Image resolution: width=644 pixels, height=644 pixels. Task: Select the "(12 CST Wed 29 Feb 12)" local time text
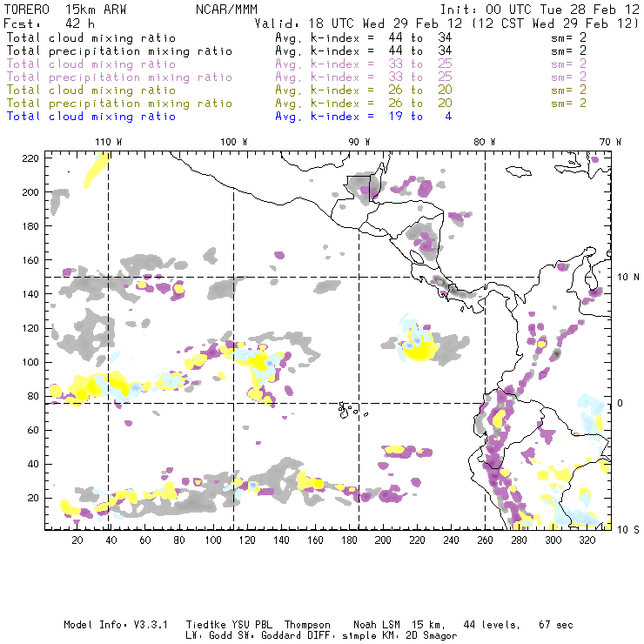coord(555,23)
